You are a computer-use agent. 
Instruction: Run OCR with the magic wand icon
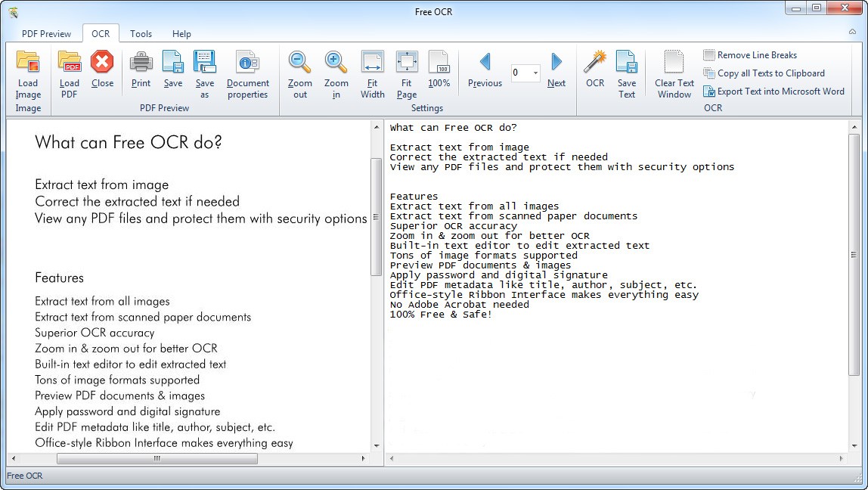pos(595,62)
